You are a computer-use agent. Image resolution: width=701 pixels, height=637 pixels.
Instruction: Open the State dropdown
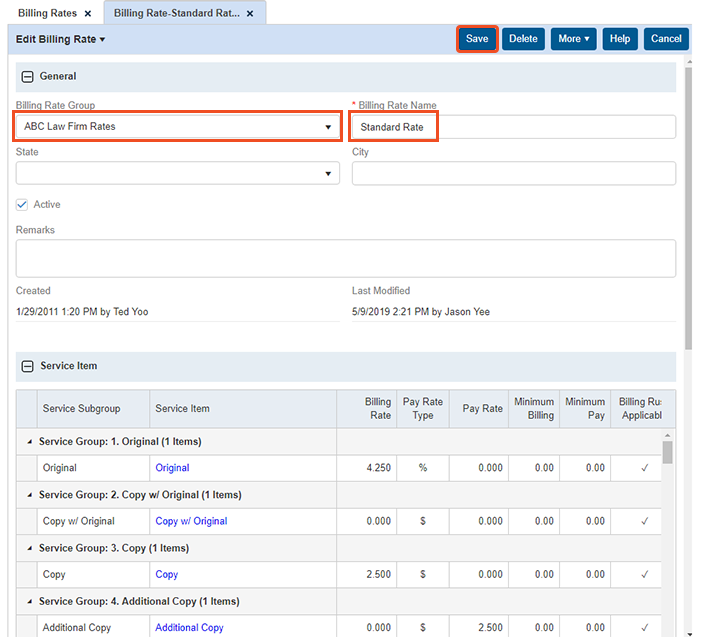[x=328, y=174]
